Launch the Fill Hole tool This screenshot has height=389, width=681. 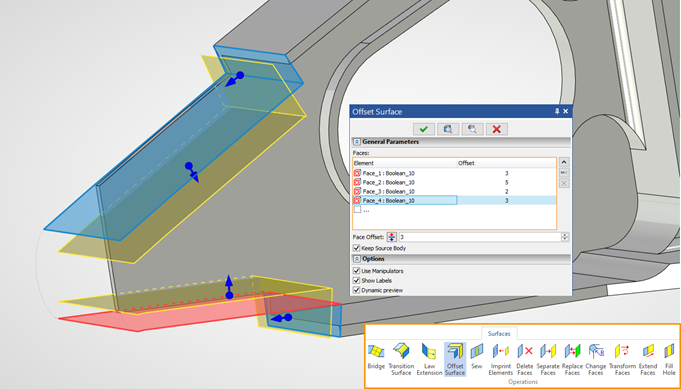pos(669,359)
